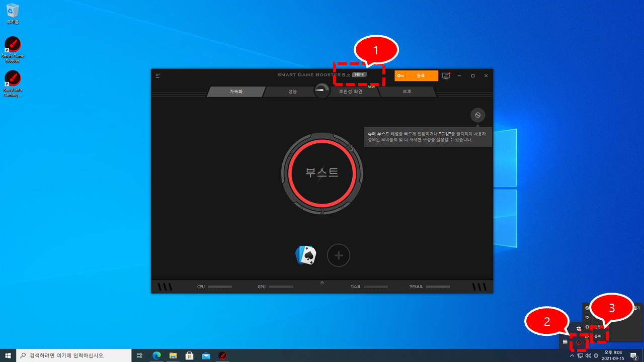Click the plus button to add game
This screenshot has height=362, width=644.
(x=339, y=255)
